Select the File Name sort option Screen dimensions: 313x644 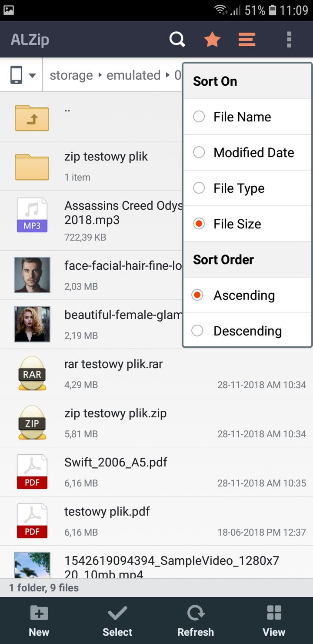[248, 117]
